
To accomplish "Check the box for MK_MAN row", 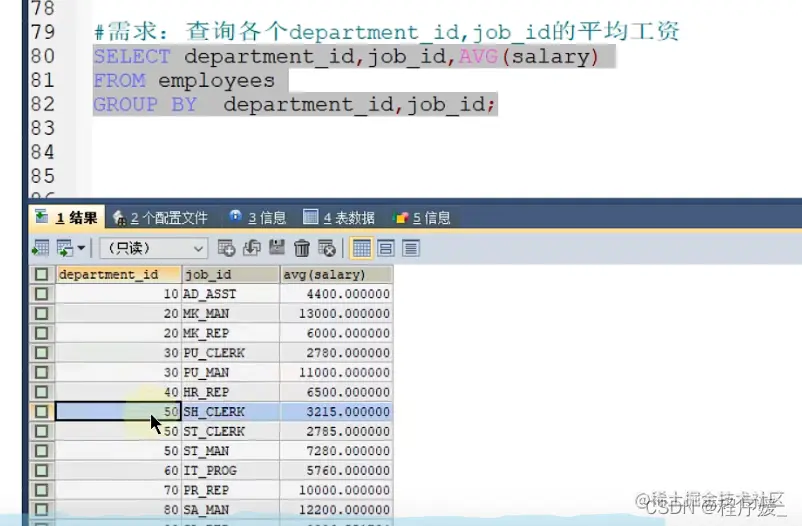I will pyautogui.click(x=41, y=314).
